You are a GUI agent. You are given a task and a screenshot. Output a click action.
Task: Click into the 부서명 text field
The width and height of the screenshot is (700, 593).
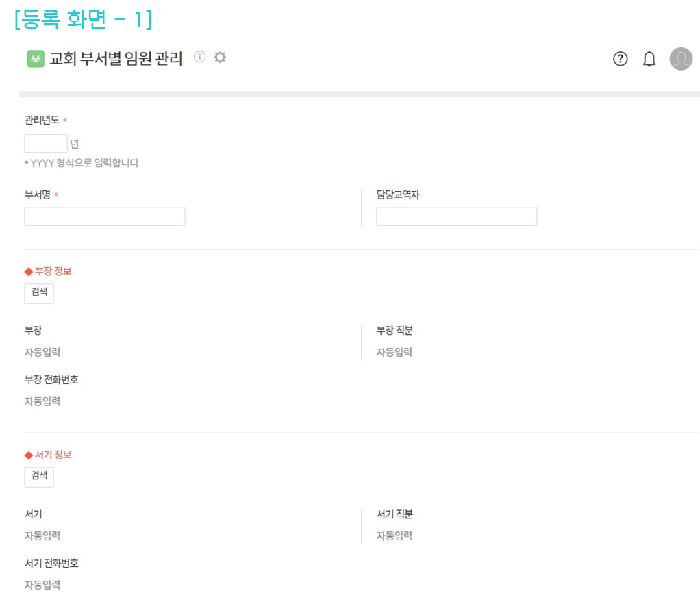(x=105, y=216)
